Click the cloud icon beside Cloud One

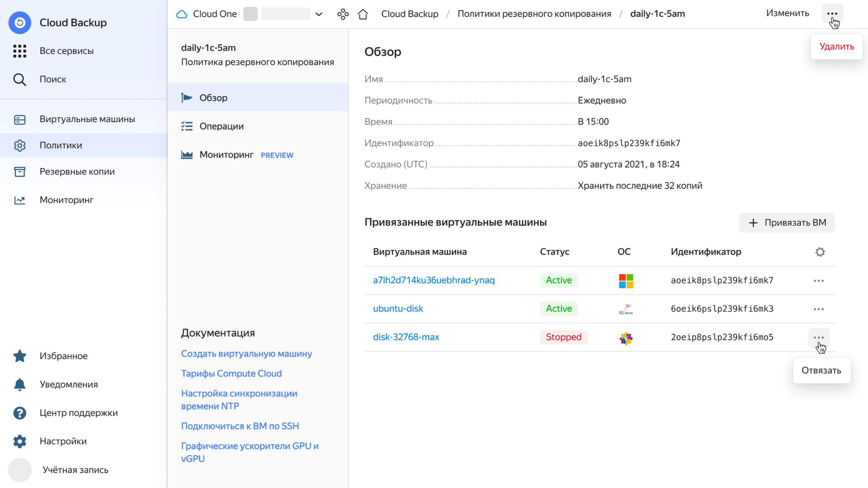point(182,14)
